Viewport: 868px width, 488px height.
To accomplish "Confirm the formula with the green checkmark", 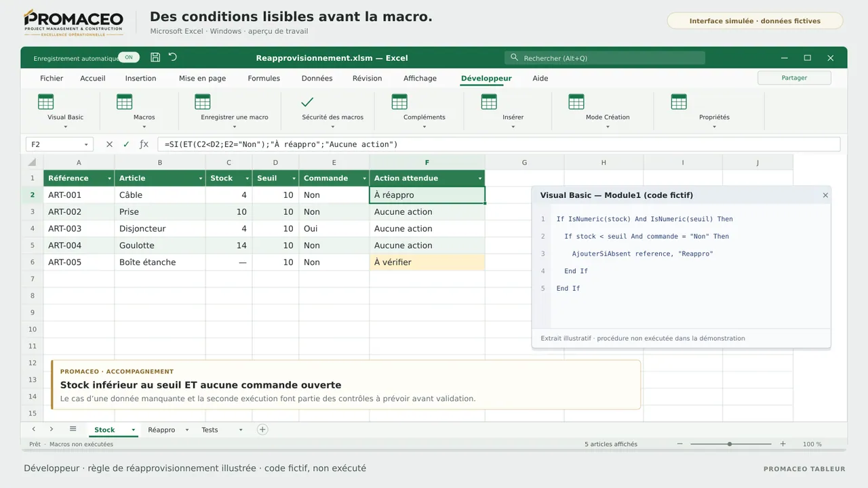I will pyautogui.click(x=126, y=144).
